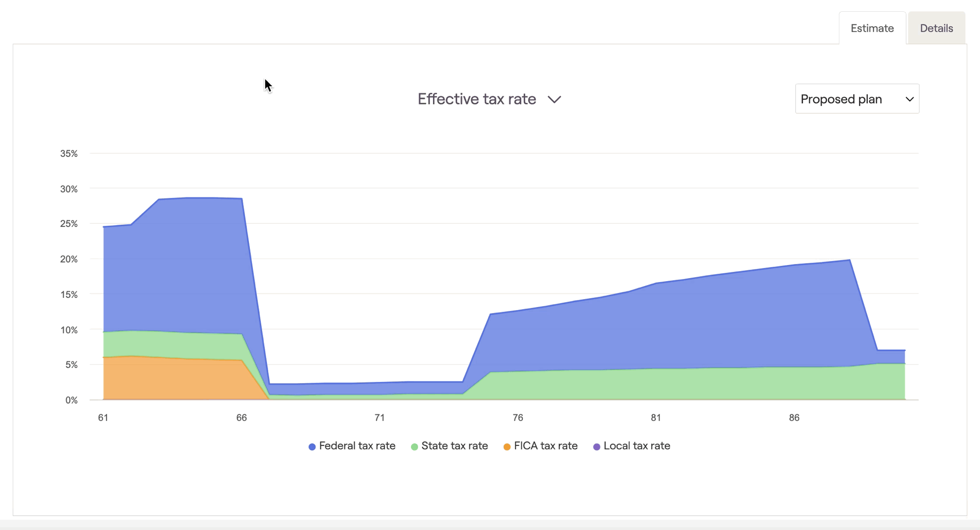Open the Proposed plan dropdown
Viewport: 980px width, 530px height.
click(857, 99)
